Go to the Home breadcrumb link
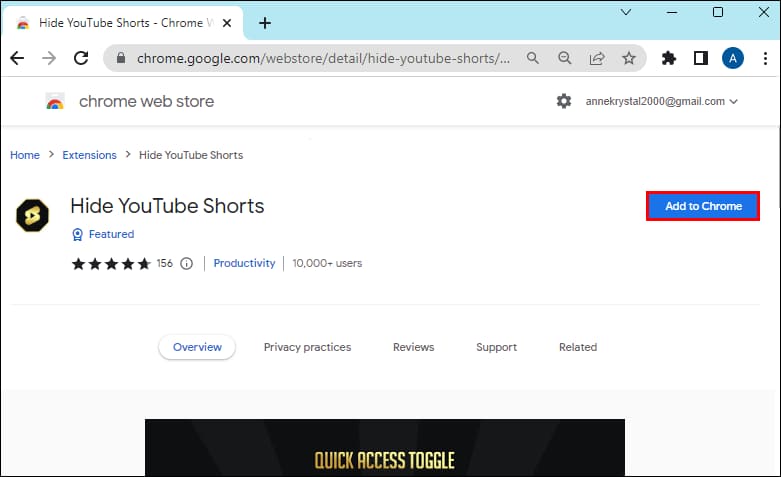The height and width of the screenshot is (477, 781). point(25,155)
